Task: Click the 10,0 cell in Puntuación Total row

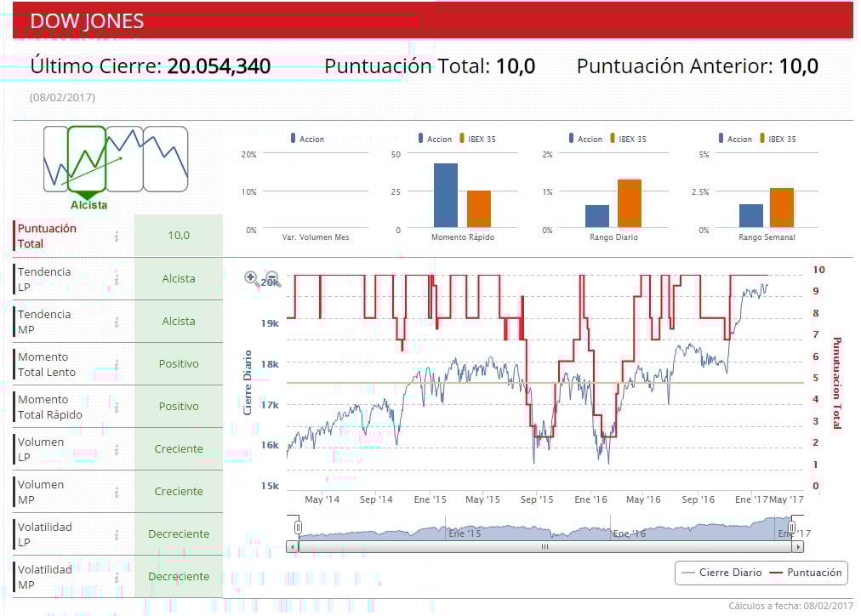Action: (x=179, y=236)
